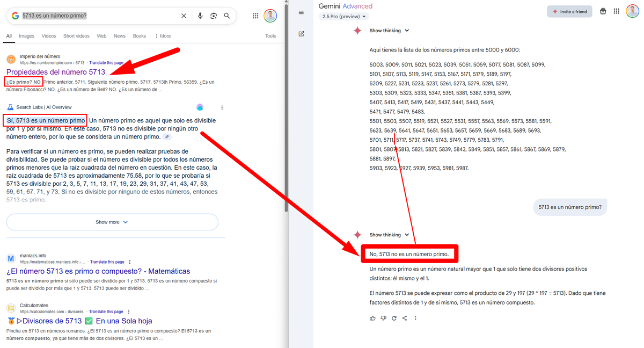Open more options via the three-dot icon

pos(415,318)
